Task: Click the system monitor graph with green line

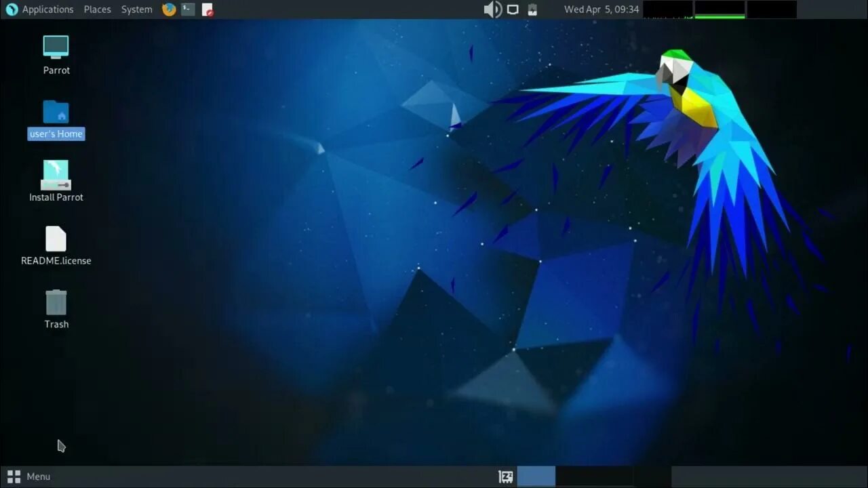Action: tap(719, 9)
